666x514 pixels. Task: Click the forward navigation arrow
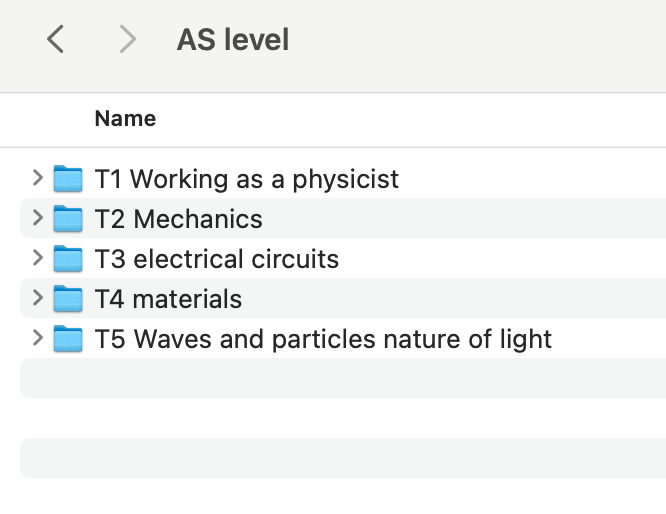[x=127, y=40]
